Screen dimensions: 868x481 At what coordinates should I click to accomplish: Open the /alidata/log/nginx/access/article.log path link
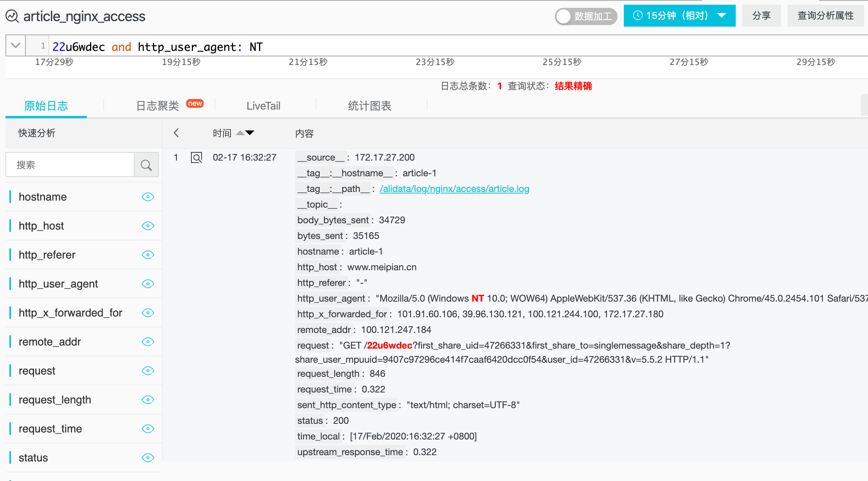pyautogui.click(x=454, y=189)
